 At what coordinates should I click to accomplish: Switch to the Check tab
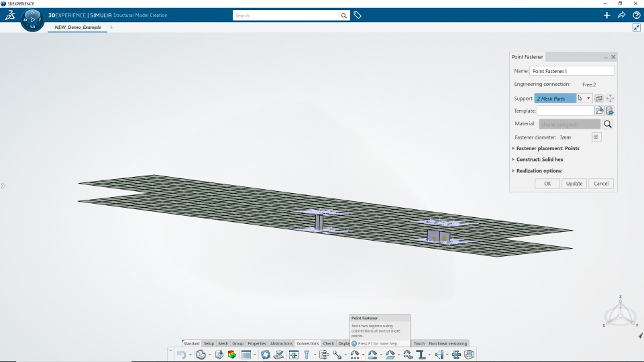329,343
